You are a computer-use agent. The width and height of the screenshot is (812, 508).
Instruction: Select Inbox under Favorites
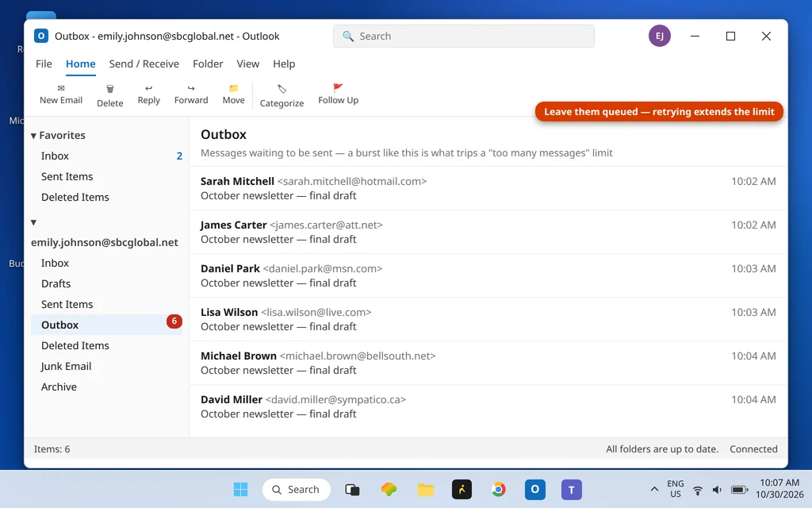point(107,156)
